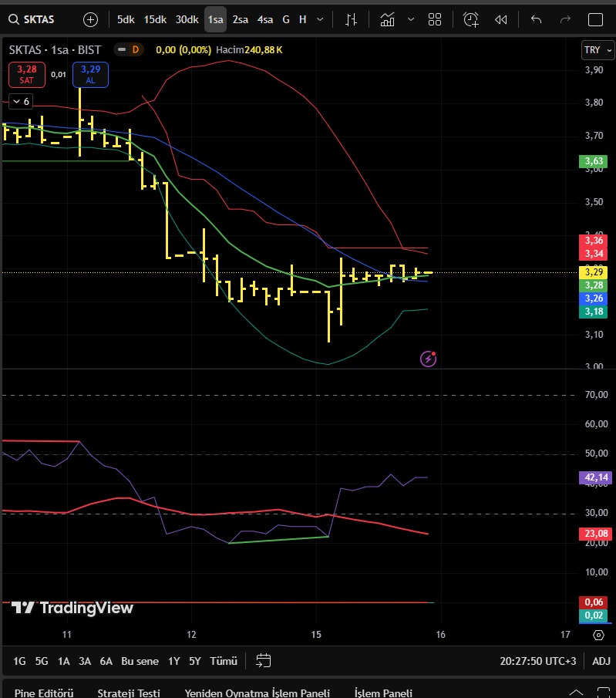Select the Tümü date range
Viewport: 616px width, 698px height.
(224, 661)
